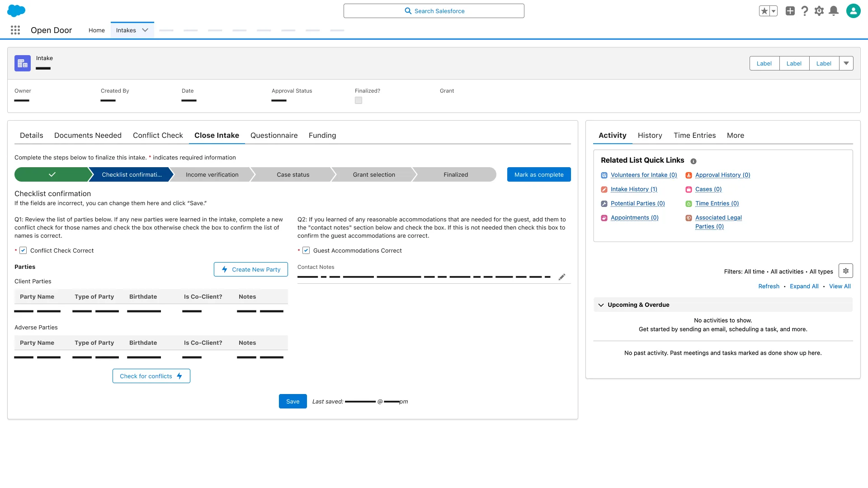Open the More tab menu
The image size is (868, 488).
point(736,135)
